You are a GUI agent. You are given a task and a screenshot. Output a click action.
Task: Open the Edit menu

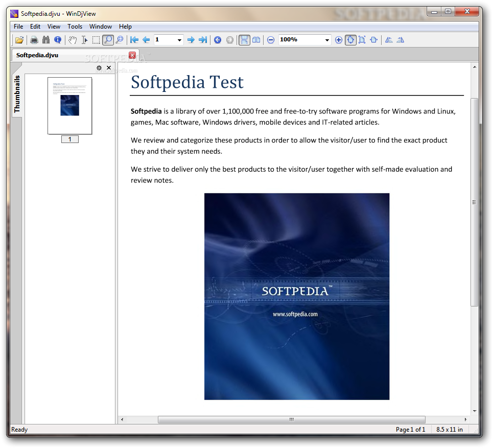coord(35,27)
